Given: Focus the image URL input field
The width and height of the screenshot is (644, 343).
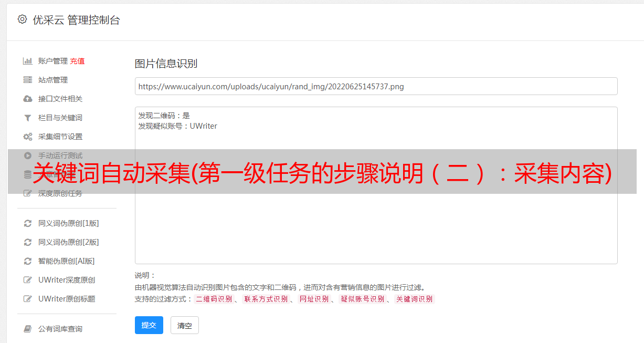Looking at the screenshot, I should (376, 86).
